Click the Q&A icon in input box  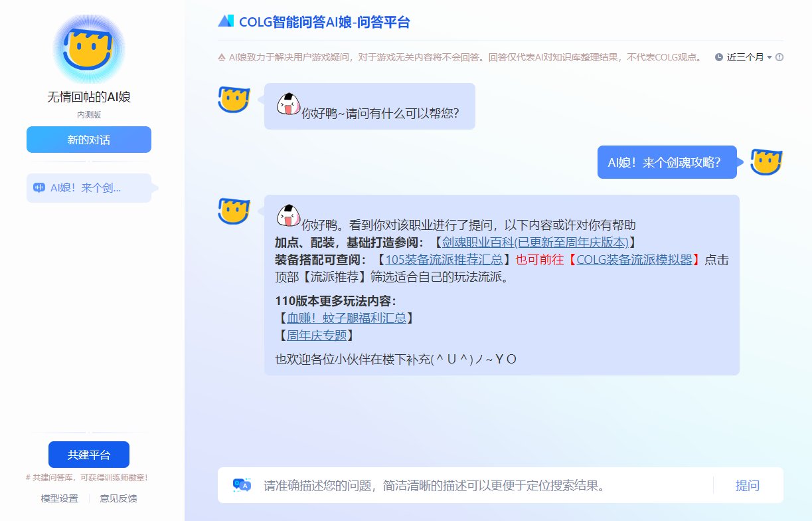242,485
